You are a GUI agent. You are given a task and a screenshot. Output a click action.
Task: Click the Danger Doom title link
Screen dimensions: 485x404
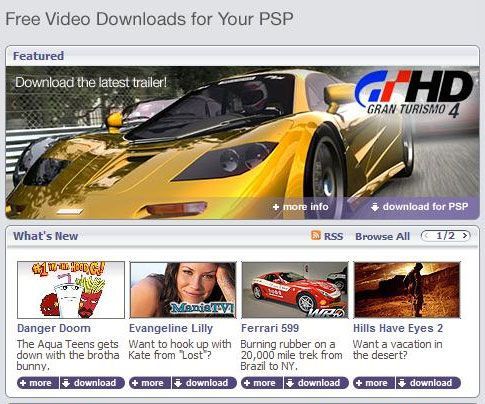pyautogui.click(x=54, y=328)
